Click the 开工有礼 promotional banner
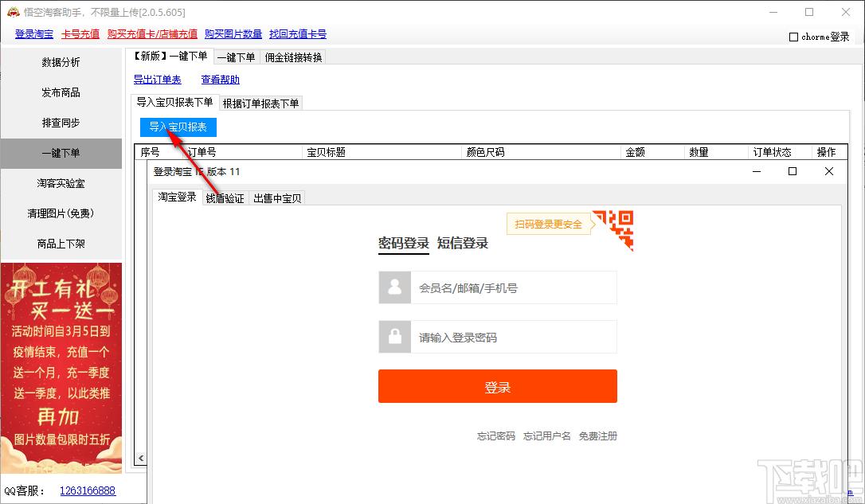Image resolution: width=865 pixels, height=504 pixels. coord(61,368)
